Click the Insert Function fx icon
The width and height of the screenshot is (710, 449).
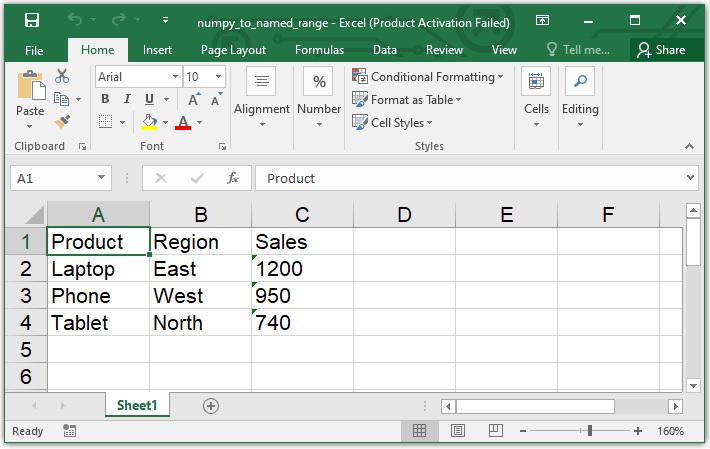click(233, 178)
